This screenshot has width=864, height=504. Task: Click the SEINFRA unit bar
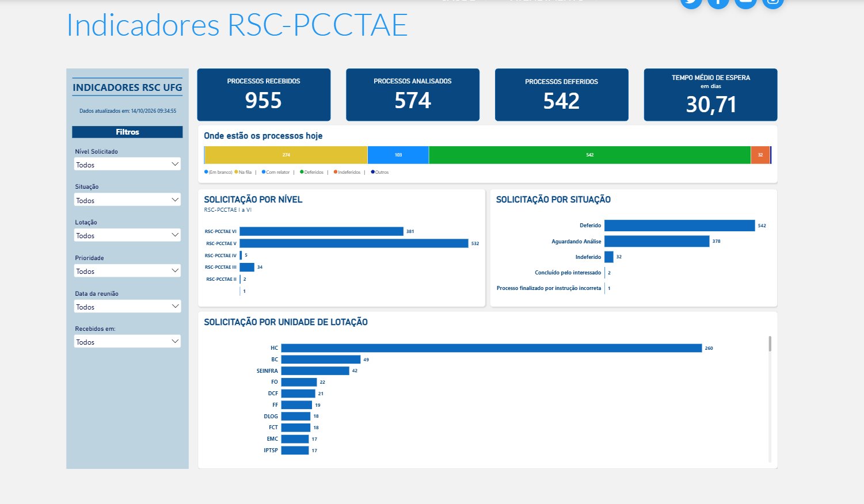pyautogui.click(x=315, y=371)
